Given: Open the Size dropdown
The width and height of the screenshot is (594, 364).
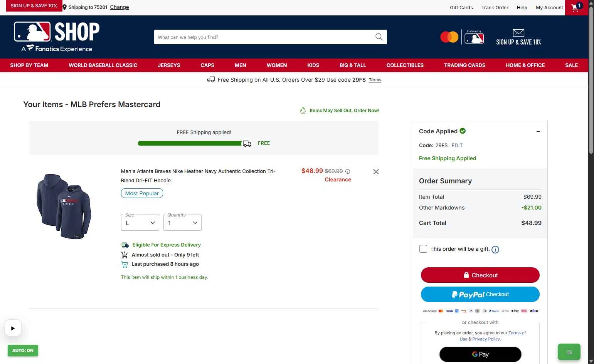Looking at the screenshot, I should [140, 223].
